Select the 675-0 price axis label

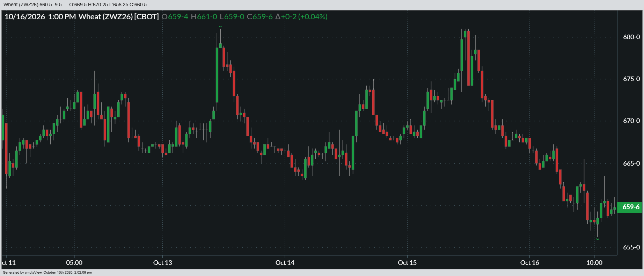pyautogui.click(x=631, y=79)
